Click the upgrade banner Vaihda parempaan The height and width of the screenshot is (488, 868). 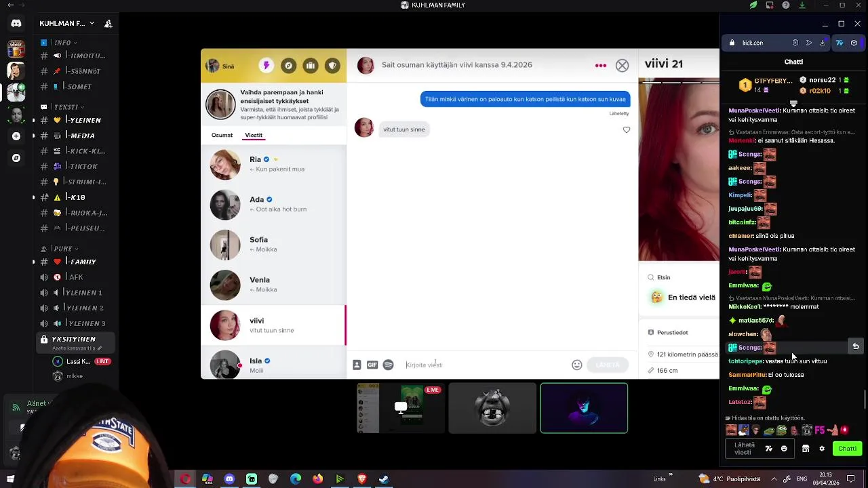point(273,104)
